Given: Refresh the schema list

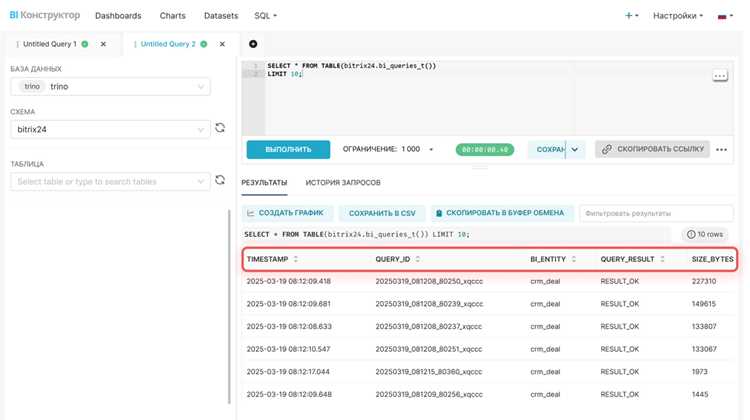Looking at the screenshot, I should [220, 128].
